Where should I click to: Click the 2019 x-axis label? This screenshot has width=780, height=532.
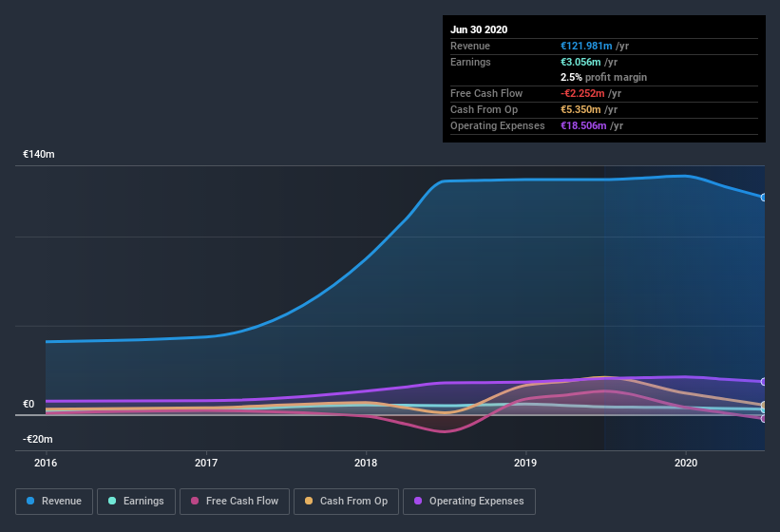[x=525, y=463]
